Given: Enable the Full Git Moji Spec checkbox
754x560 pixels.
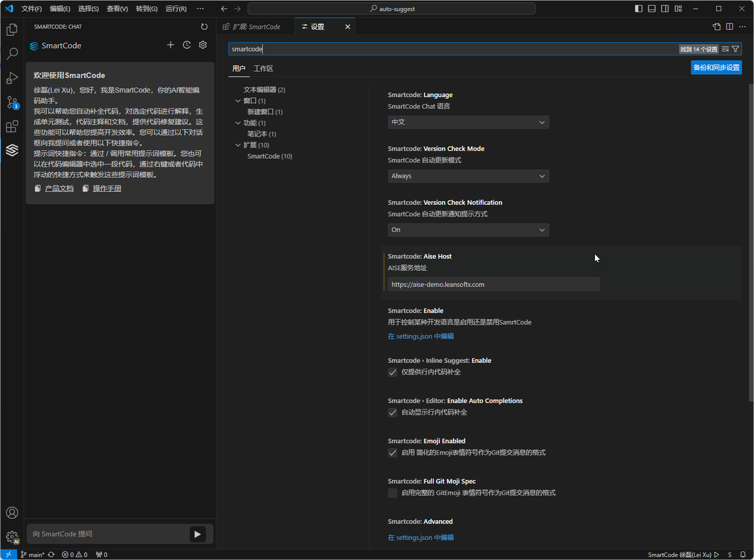Looking at the screenshot, I should click(392, 493).
